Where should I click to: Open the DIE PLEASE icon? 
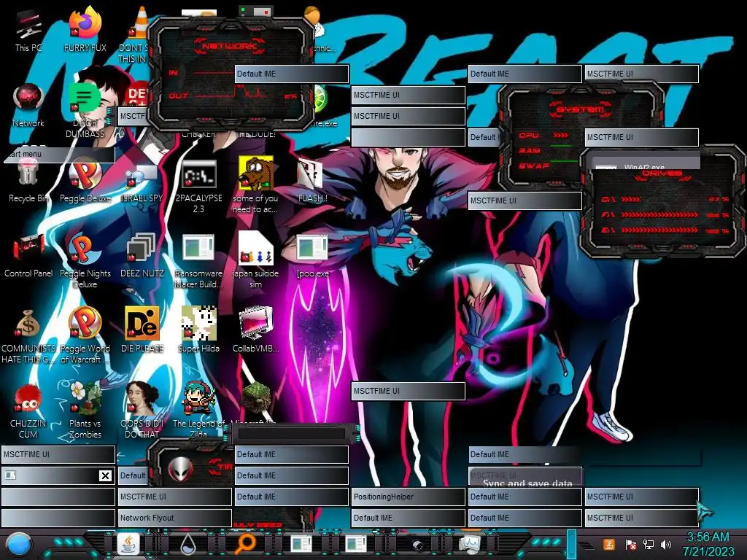tap(142, 329)
